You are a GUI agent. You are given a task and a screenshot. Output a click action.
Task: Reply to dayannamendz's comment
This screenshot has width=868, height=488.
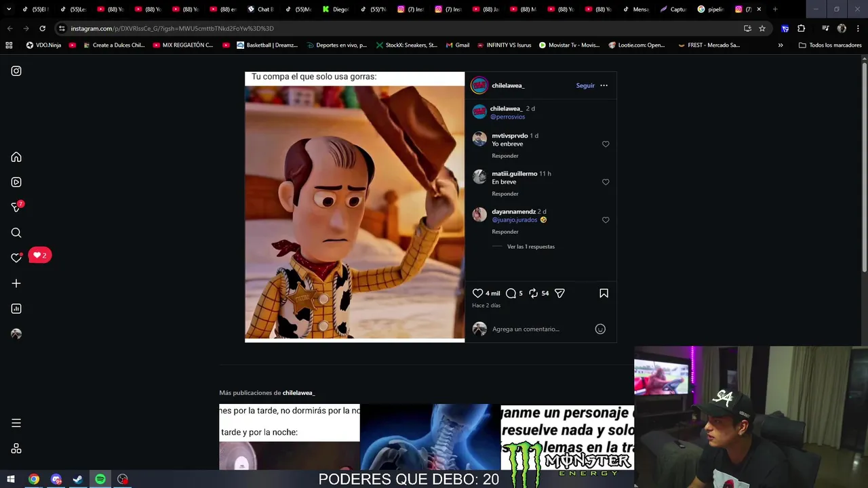(x=505, y=232)
